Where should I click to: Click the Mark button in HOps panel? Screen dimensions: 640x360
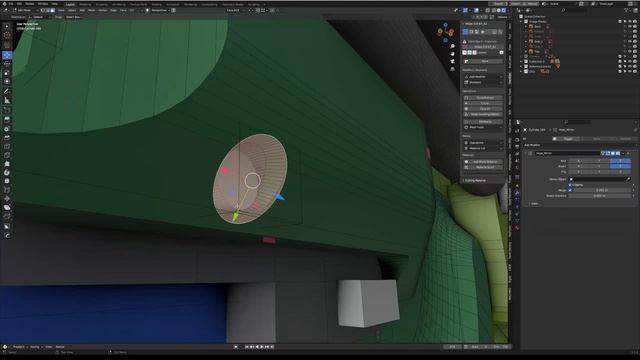483,61
